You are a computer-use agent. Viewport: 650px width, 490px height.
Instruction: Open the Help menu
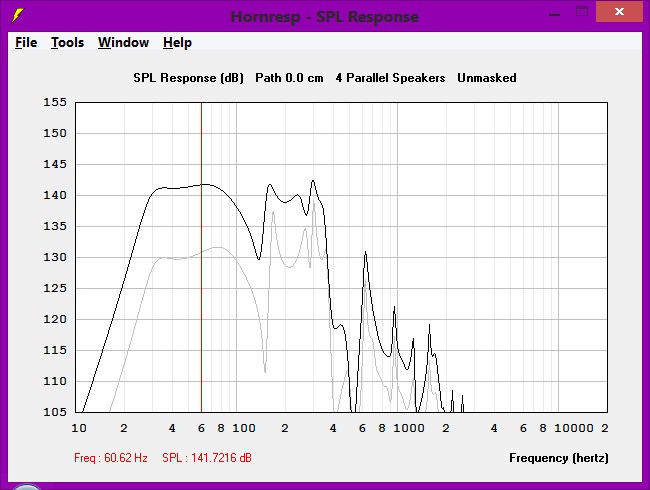[177, 43]
